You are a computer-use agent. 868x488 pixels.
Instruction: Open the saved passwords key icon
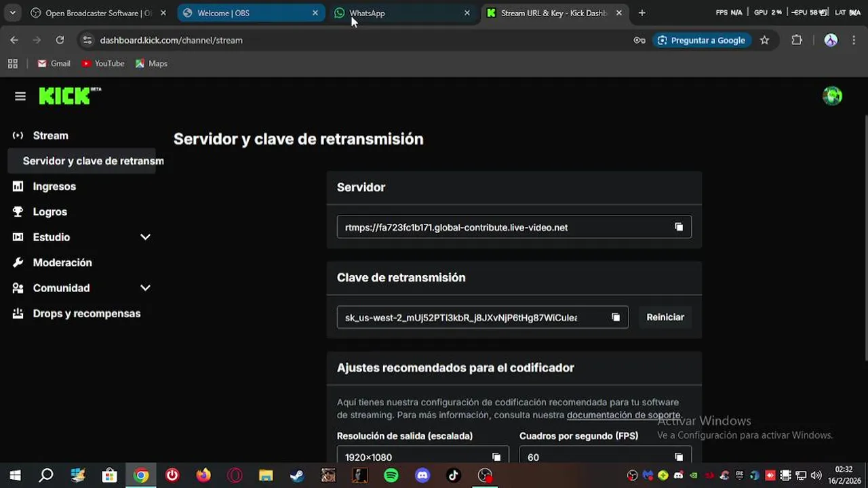639,40
